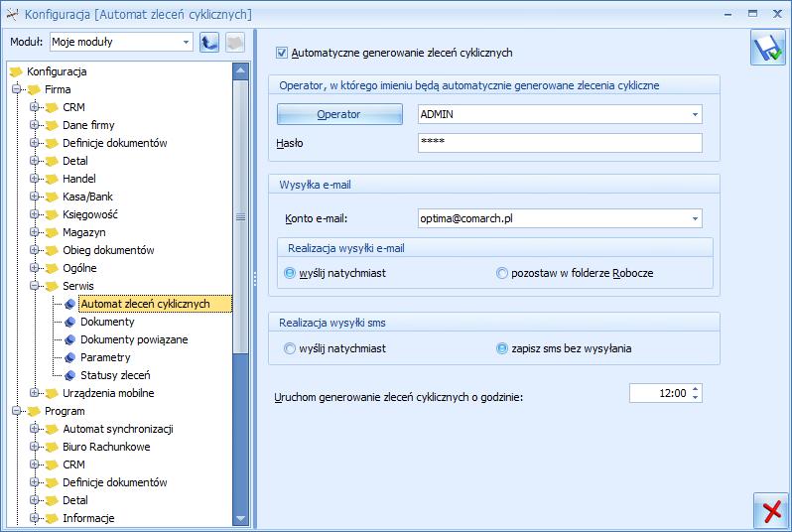Decrease generation time with stepper down arrow
Image resolution: width=792 pixels, height=532 pixels.
click(696, 398)
